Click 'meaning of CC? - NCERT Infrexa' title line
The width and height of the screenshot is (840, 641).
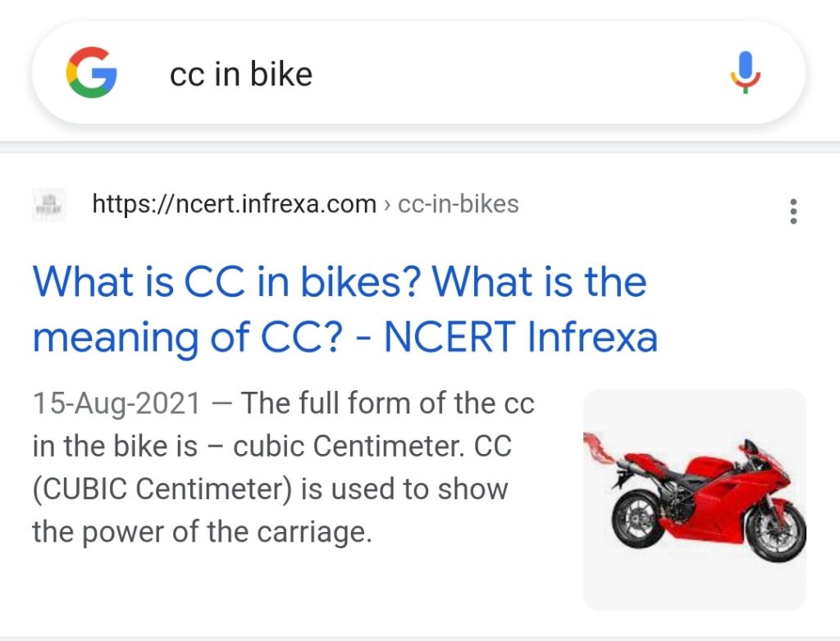345,337
